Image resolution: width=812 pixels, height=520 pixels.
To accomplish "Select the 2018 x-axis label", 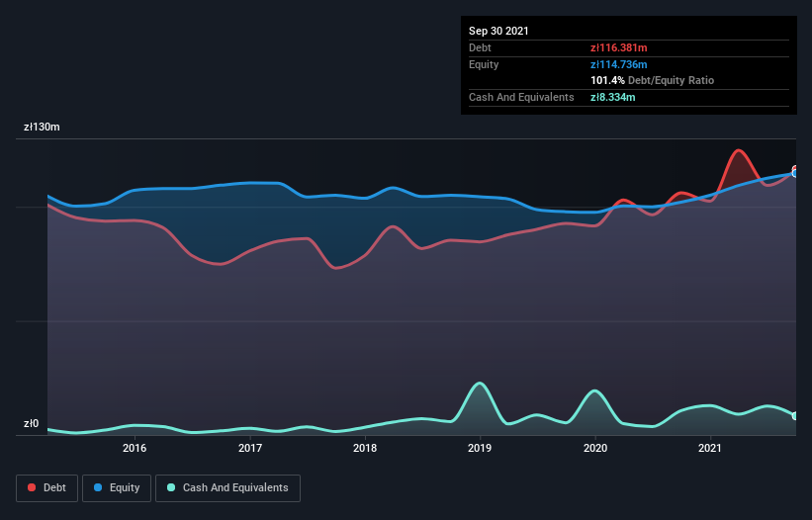I will coord(365,448).
